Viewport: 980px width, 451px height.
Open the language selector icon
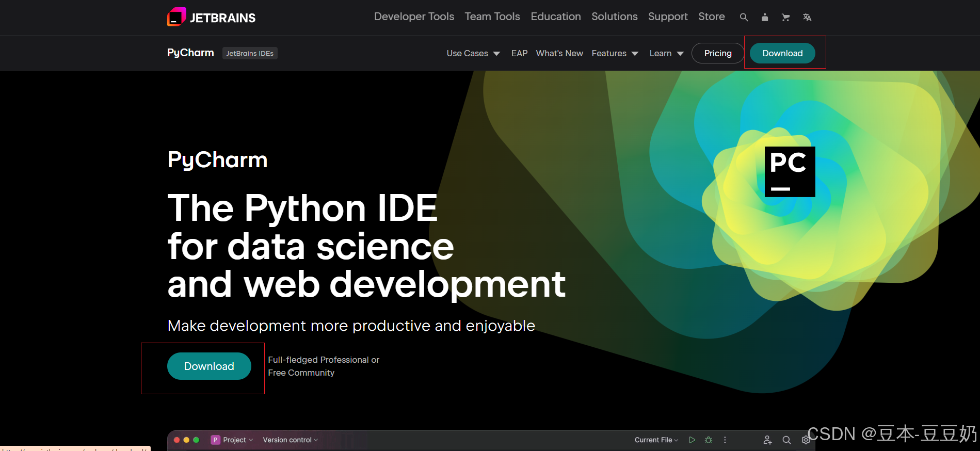(807, 17)
